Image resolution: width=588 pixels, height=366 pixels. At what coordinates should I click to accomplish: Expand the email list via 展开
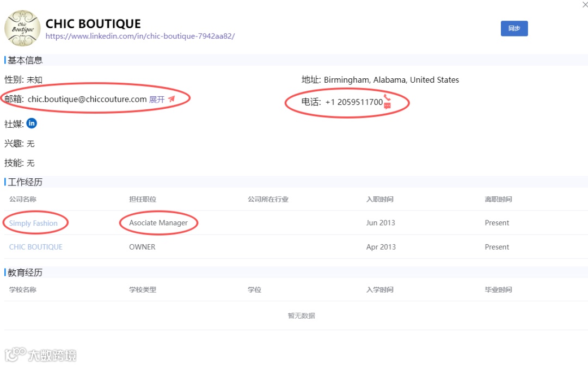click(157, 100)
